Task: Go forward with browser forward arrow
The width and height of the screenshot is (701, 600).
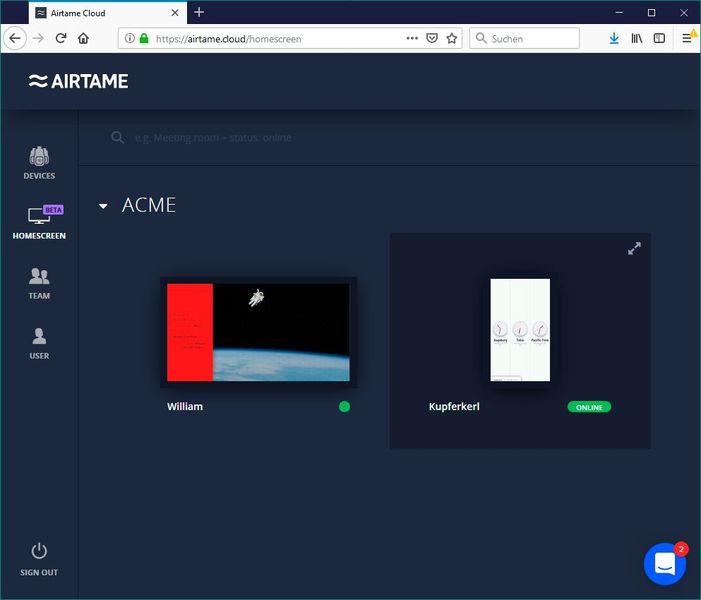Action: click(x=38, y=38)
